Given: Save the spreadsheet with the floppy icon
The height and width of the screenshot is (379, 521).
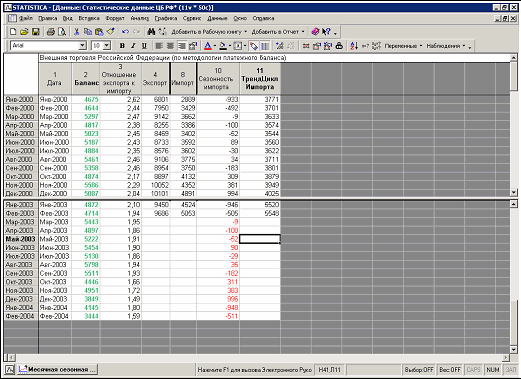Looking at the screenshot, I should click(x=36, y=32).
